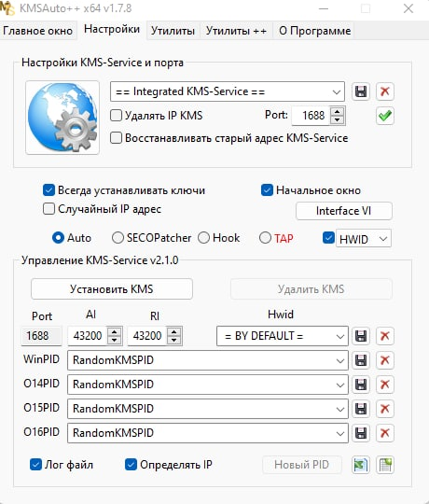Select the Hook radio button

pos(204,238)
